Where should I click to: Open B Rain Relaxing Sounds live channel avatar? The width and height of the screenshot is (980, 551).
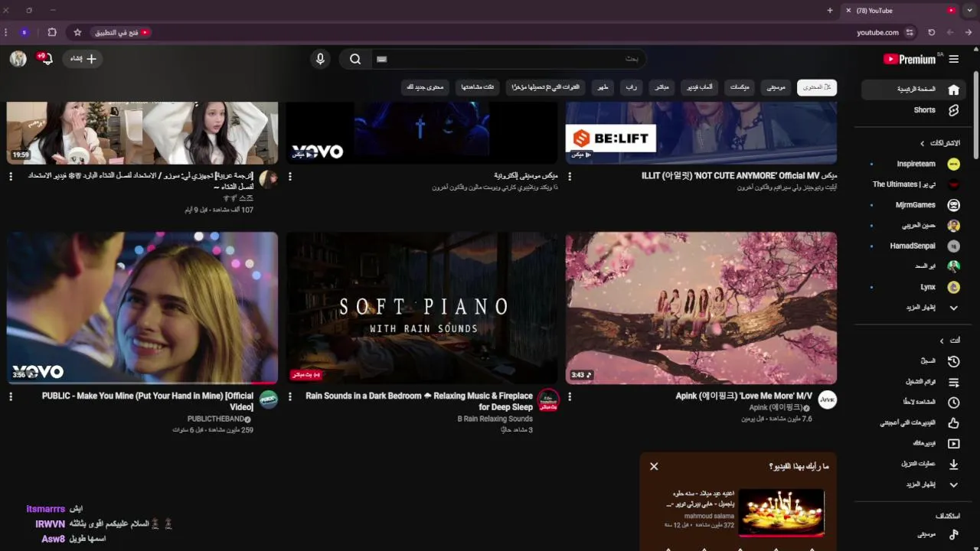pos(548,399)
